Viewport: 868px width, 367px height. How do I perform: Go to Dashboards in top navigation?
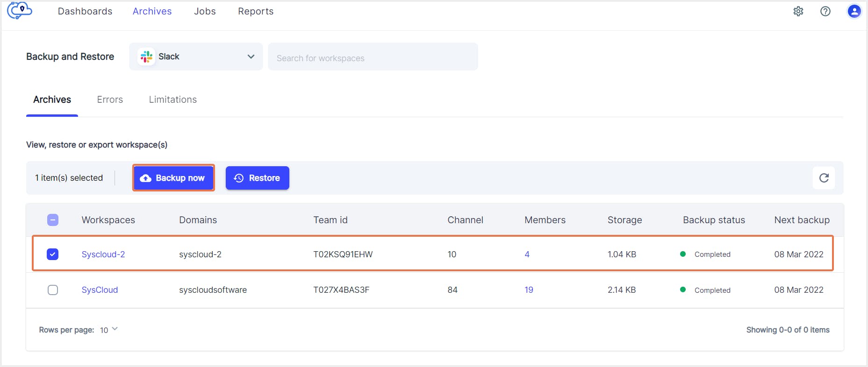click(85, 11)
